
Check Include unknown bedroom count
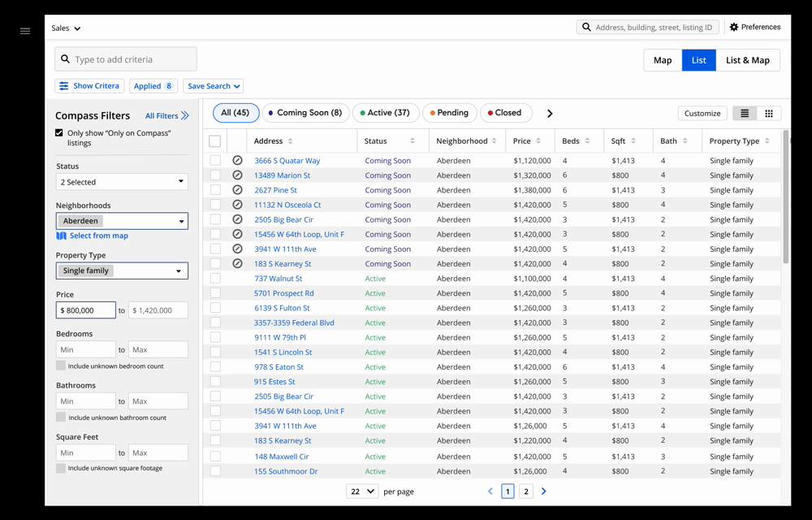point(61,366)
